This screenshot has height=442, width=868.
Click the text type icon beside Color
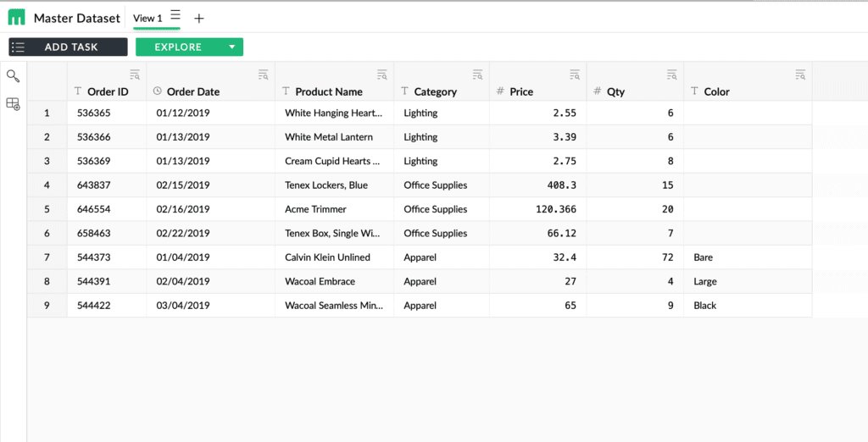click(694, 91)
